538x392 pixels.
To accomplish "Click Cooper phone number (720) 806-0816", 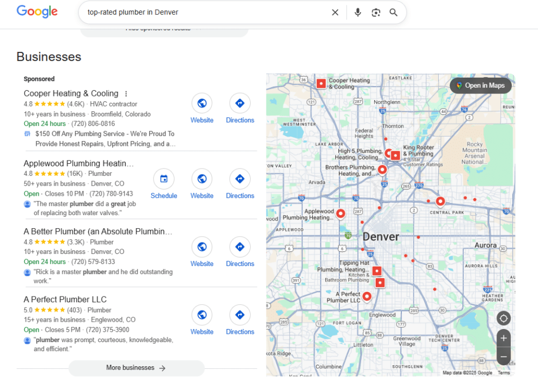I will pos(93,124).
